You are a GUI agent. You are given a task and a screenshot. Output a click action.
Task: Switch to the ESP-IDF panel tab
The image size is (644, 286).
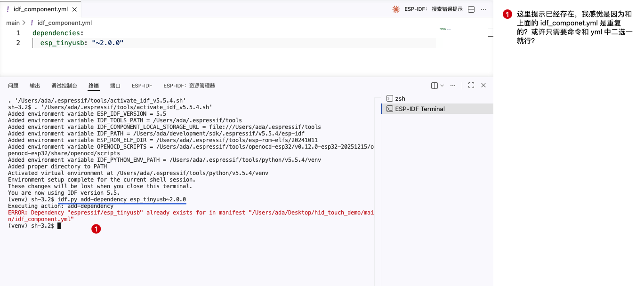[x=142, y=86]
